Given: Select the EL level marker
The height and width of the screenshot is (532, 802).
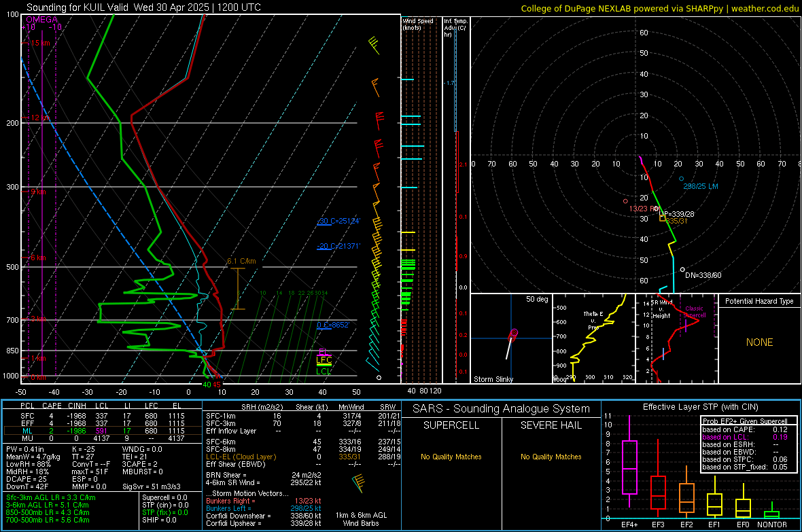Looking at the screenshot, I should coord(324,352).
